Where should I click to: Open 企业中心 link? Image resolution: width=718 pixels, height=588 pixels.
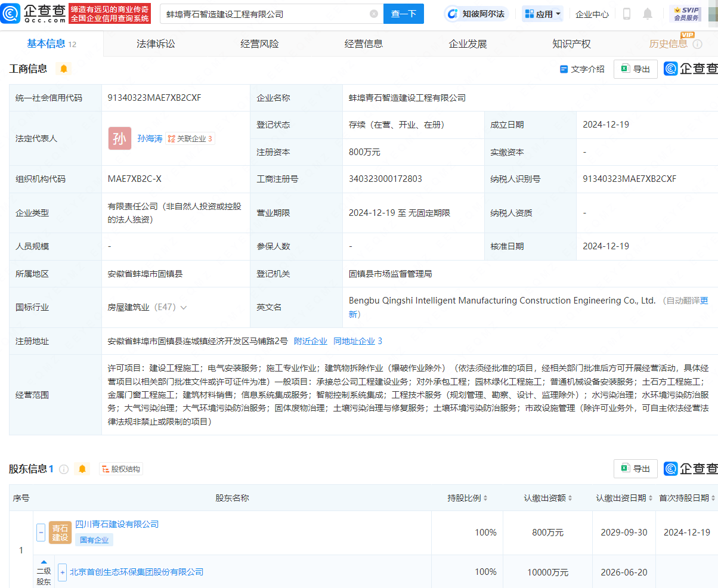coord(592,14)
